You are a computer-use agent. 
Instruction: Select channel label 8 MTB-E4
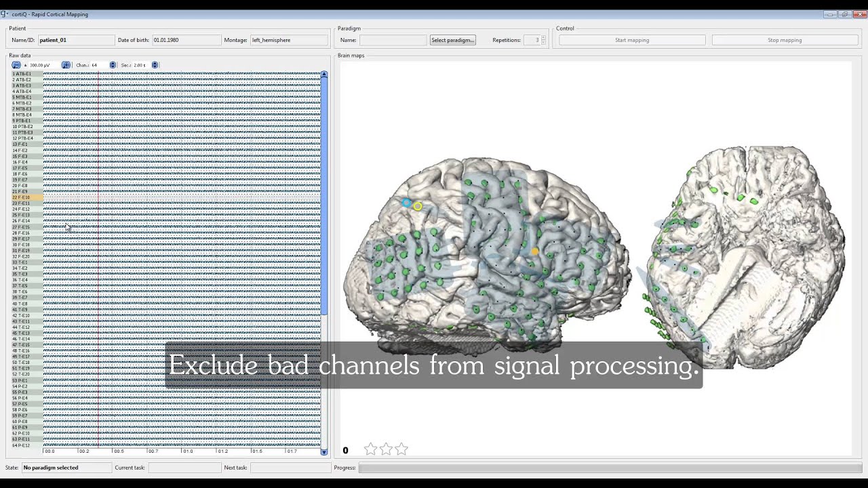(x=27, y=115)
